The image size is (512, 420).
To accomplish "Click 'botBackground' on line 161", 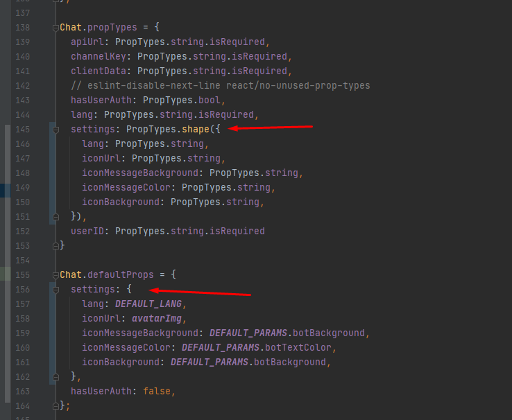I will (x=290, y=362).
